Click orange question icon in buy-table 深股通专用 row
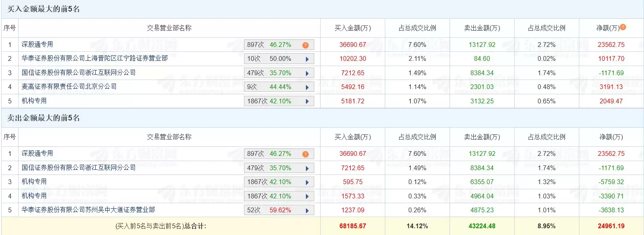The image size is (644, 235). coord(305,45)
